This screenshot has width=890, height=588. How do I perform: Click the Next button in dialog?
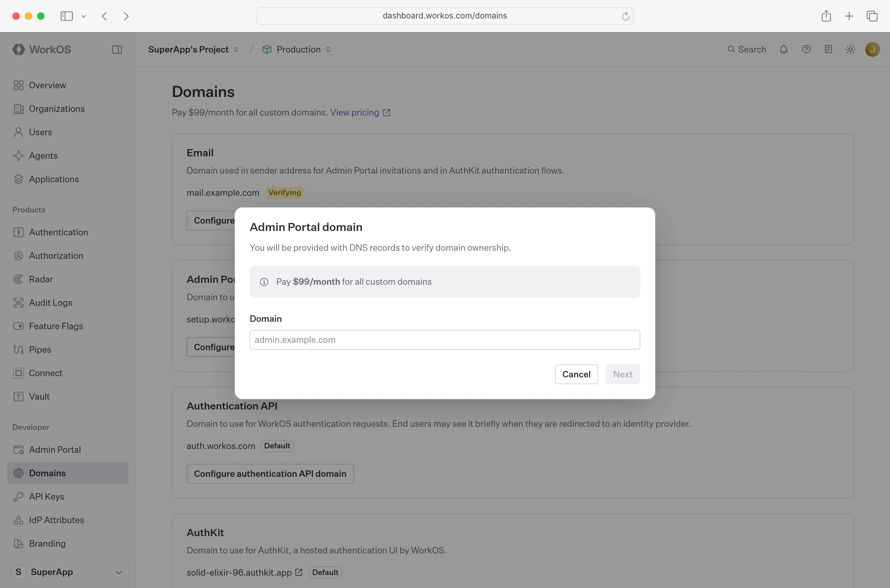623,374
